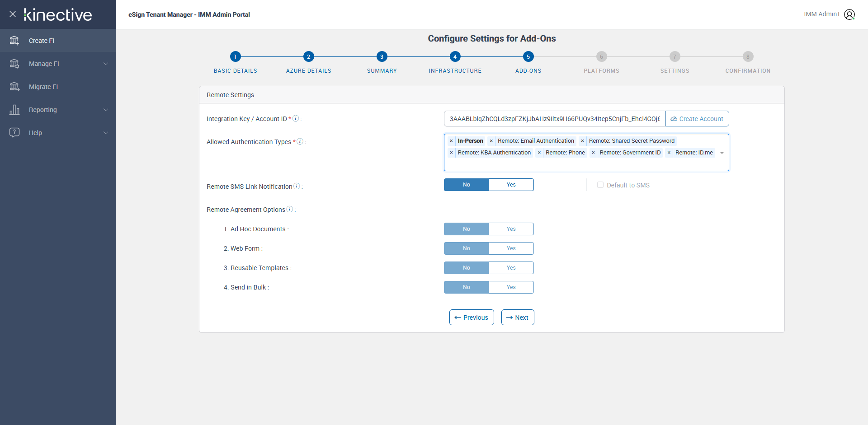Click the Reporting bar chart icon
868x425 pixels.
[14, 110]
